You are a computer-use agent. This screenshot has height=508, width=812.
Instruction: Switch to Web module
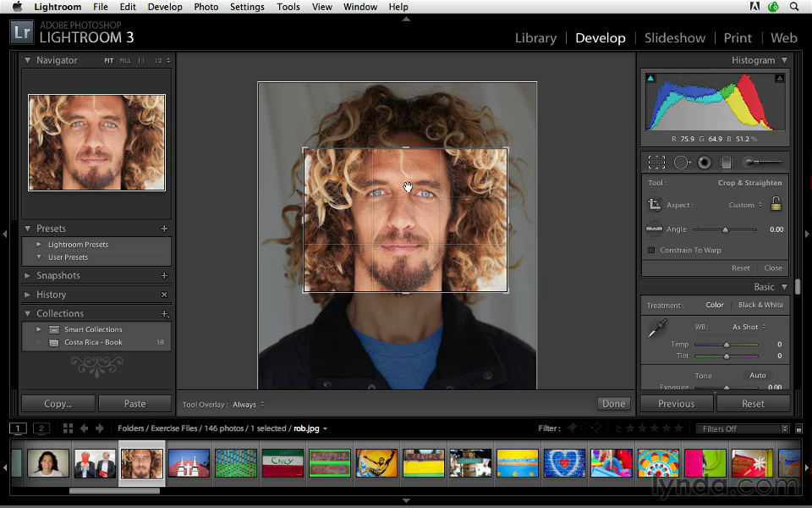[783, 38]
